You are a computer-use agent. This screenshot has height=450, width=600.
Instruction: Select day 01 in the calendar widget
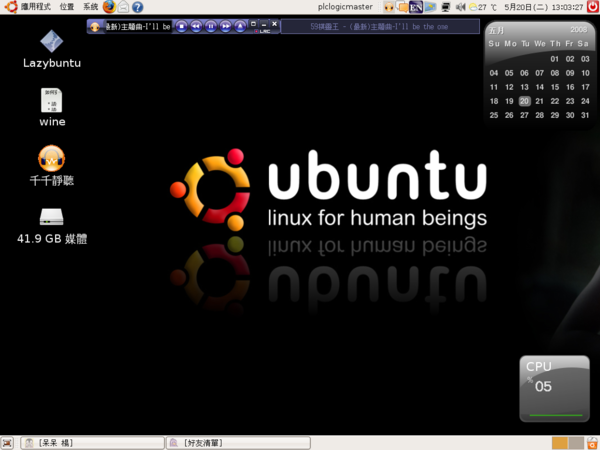554,59
